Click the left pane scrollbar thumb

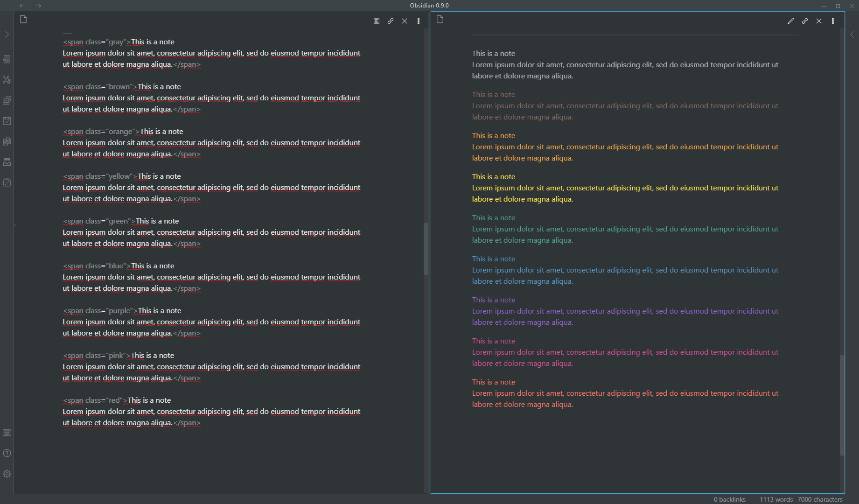coord(426,249)
